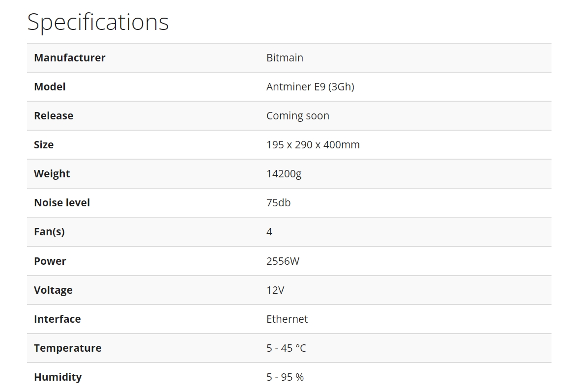Click the Release label
Image resolution: width=581 pixels, height=392 pixels.
coord(54,115)
